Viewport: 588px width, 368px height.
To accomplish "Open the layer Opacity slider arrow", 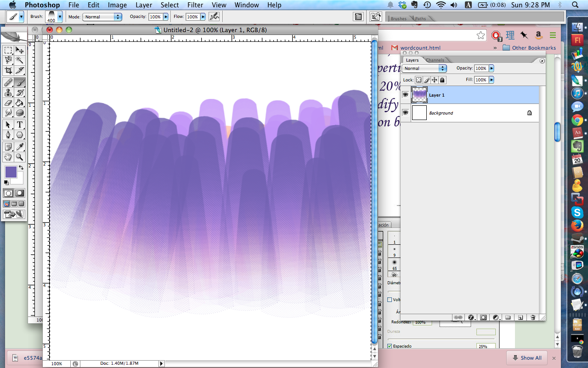I will pos(492,69).
